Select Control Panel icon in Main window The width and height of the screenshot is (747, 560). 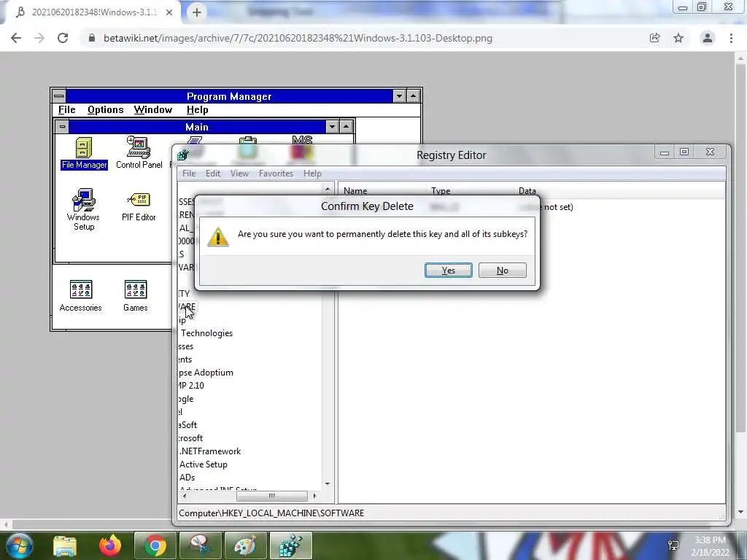139,153
